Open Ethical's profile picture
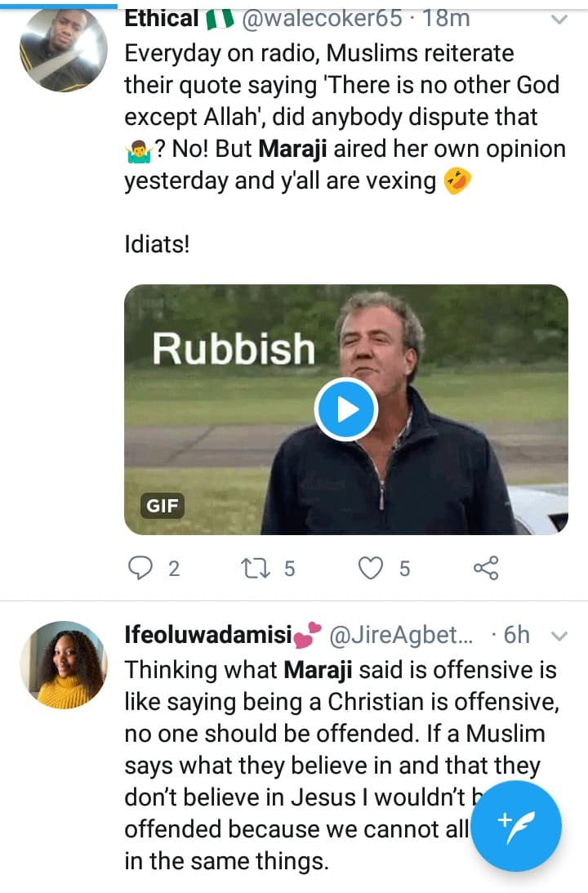 pyautogui.click(x=64, y=47)
